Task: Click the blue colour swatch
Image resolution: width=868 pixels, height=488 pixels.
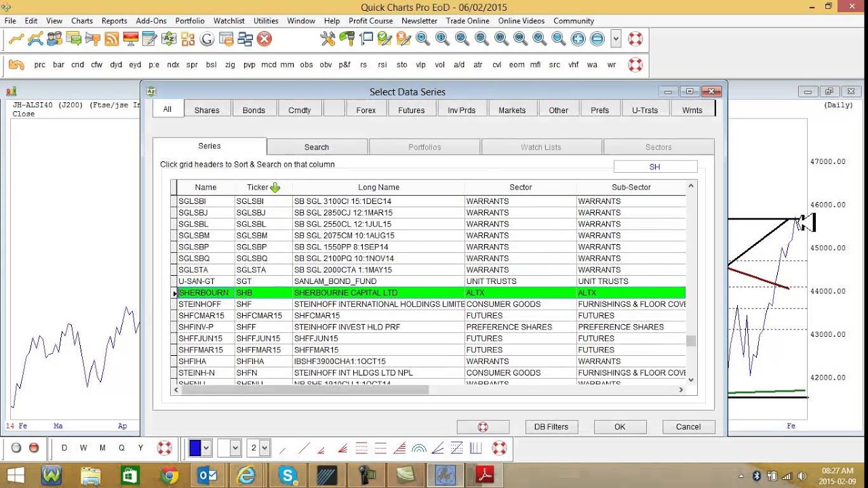Action: (x=195, y=448)
